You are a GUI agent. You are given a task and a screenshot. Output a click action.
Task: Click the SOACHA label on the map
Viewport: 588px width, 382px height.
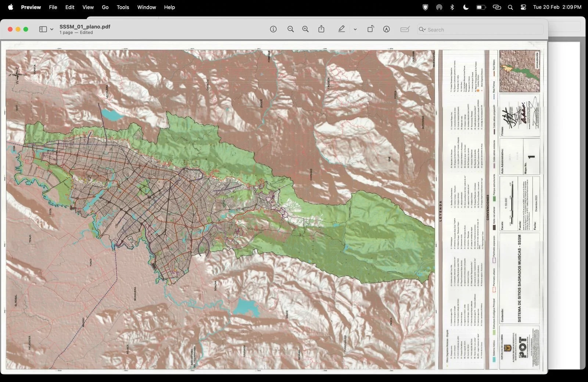(x=215, y=286)
